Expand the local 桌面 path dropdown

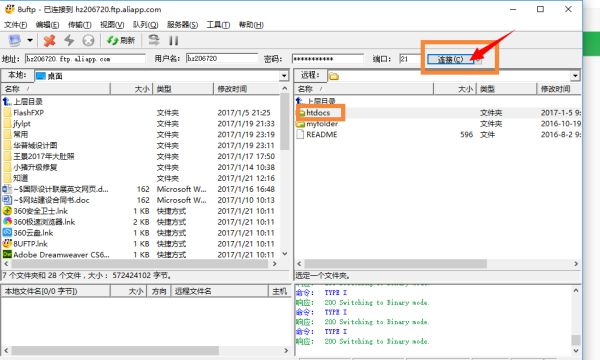pyautogui.click(x=284, y=76)
